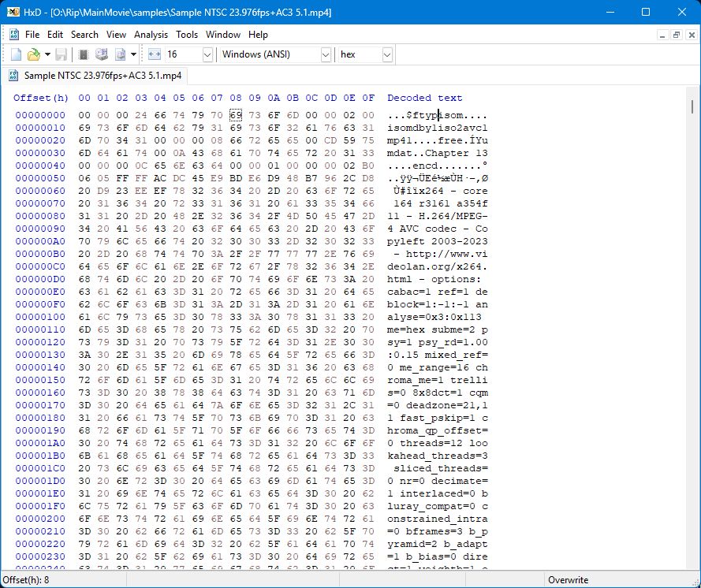Open the Windows (ANSI) character set dropdown
The width and height of the screenshot is (701, 588).
(x=326, y=55)
